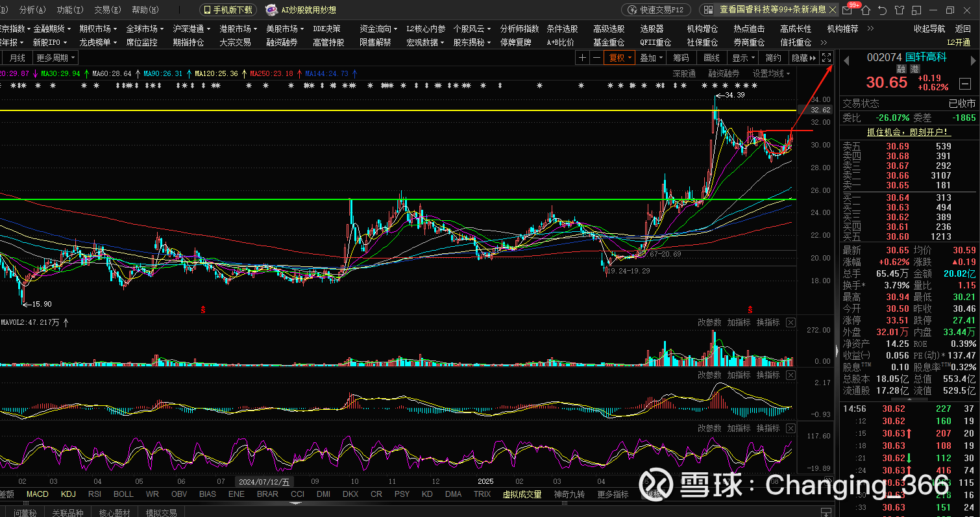Click the 快速交易F12 quick trade button
980x517 pixels.
pos(657,10)
